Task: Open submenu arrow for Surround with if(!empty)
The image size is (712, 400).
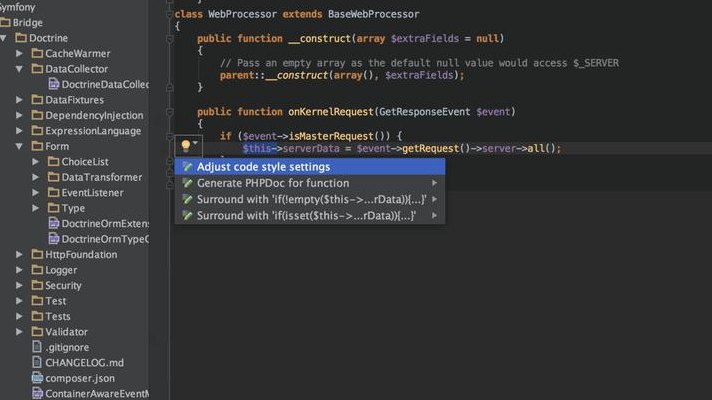Action: click(x=435, y=199)
